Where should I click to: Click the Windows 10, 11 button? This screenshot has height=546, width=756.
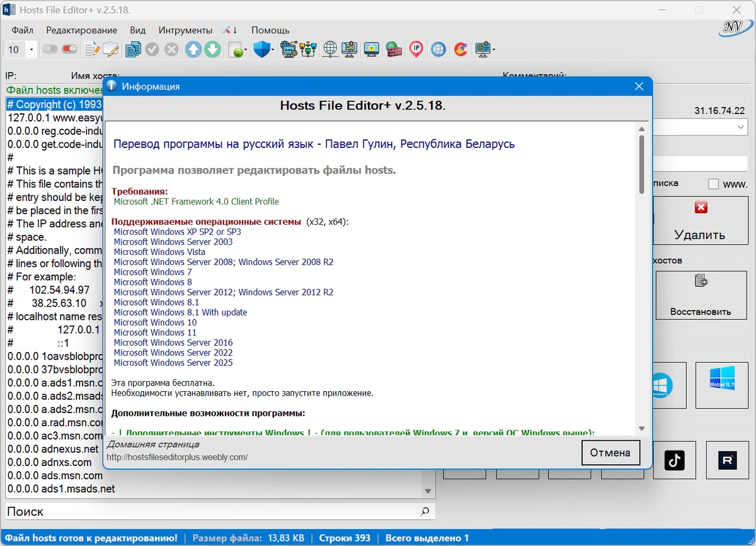coord(722,385)
